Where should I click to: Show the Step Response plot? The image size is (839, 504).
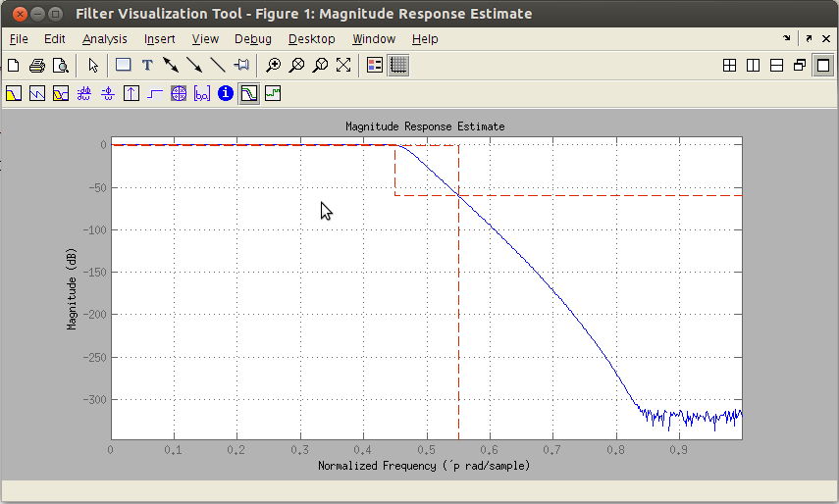(x=155, y=94)
